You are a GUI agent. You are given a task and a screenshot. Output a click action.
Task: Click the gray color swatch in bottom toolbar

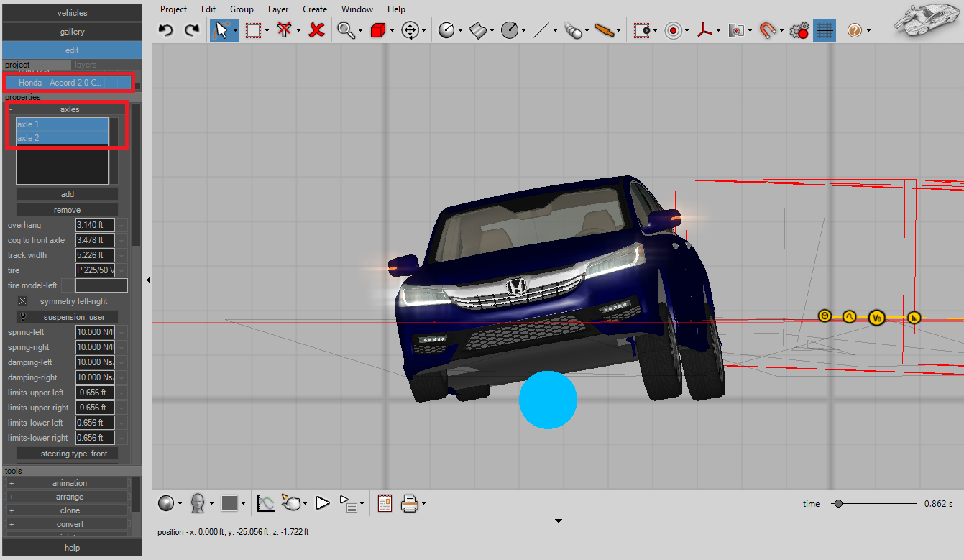pos(229,503)
